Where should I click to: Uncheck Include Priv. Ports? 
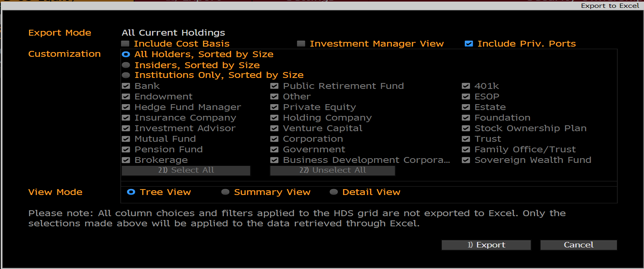pos(469,44)
